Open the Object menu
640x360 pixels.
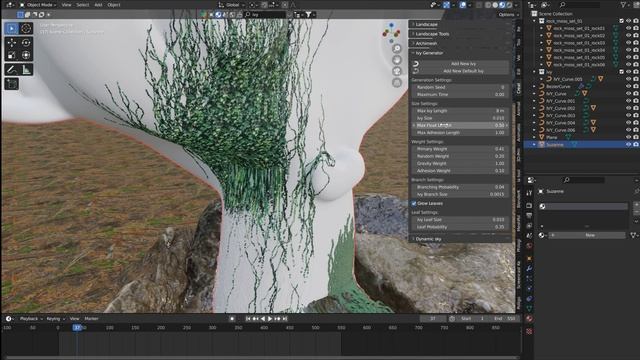click(114, 5)
